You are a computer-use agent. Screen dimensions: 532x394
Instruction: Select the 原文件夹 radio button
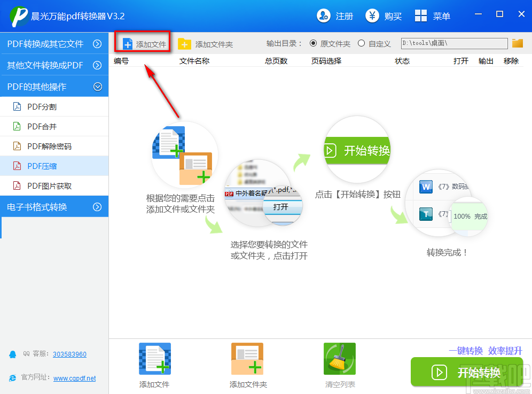(313, 43)
